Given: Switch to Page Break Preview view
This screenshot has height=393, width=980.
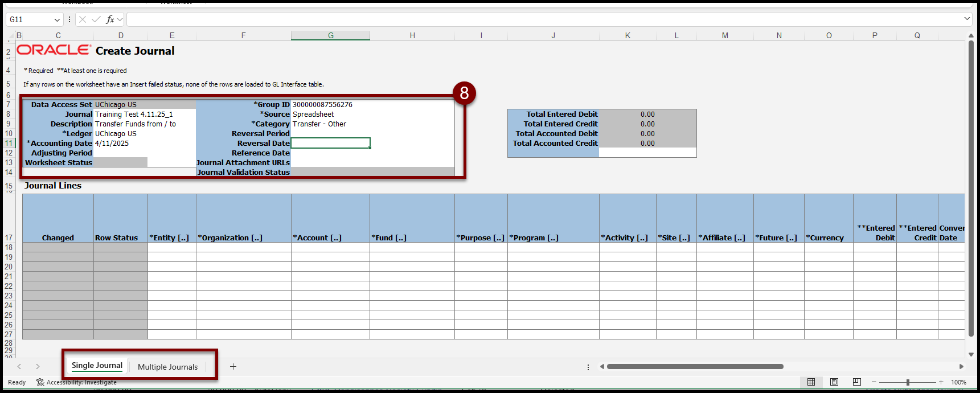Looking at the screenshot, I should 857,382.
